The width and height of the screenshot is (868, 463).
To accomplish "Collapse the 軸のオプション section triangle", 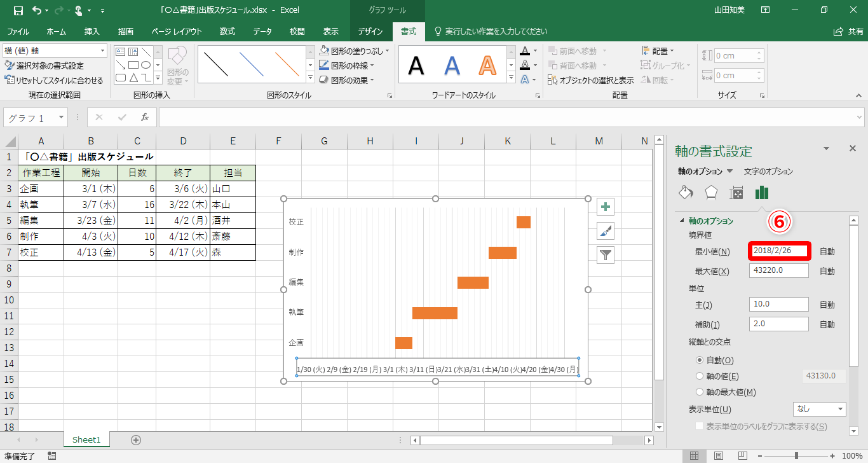I will click(682, 221).
